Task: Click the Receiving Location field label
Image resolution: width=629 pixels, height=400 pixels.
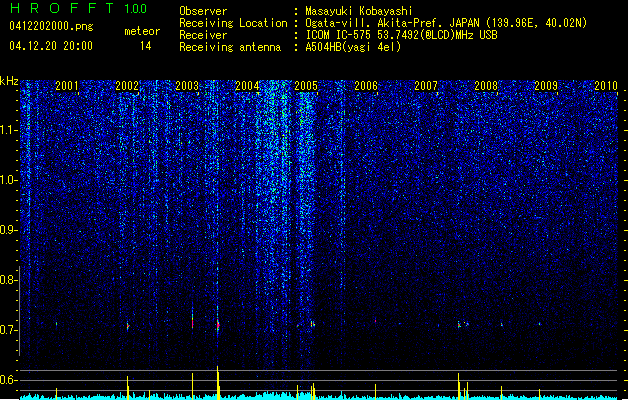Action: (233, 23)
